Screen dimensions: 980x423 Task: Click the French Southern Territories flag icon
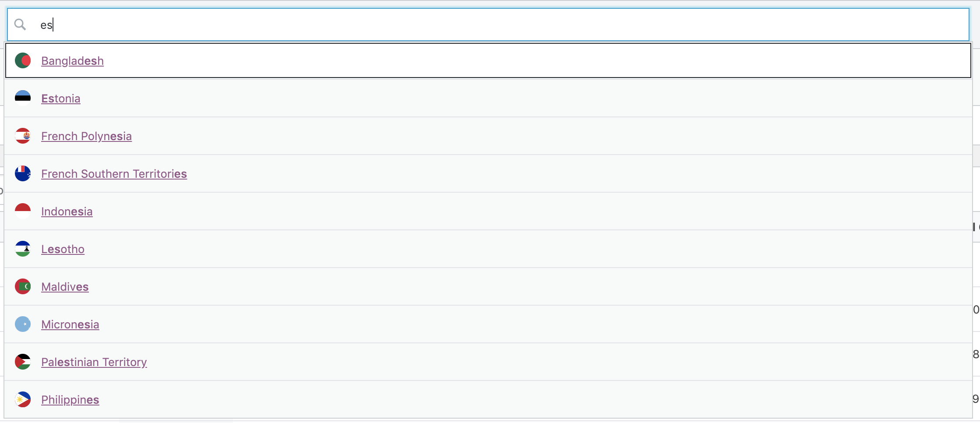click(23, 173)
